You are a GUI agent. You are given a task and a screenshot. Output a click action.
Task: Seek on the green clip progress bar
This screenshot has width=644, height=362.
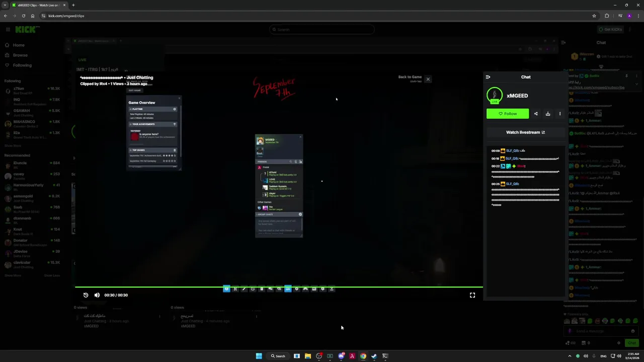pos(279,287)
